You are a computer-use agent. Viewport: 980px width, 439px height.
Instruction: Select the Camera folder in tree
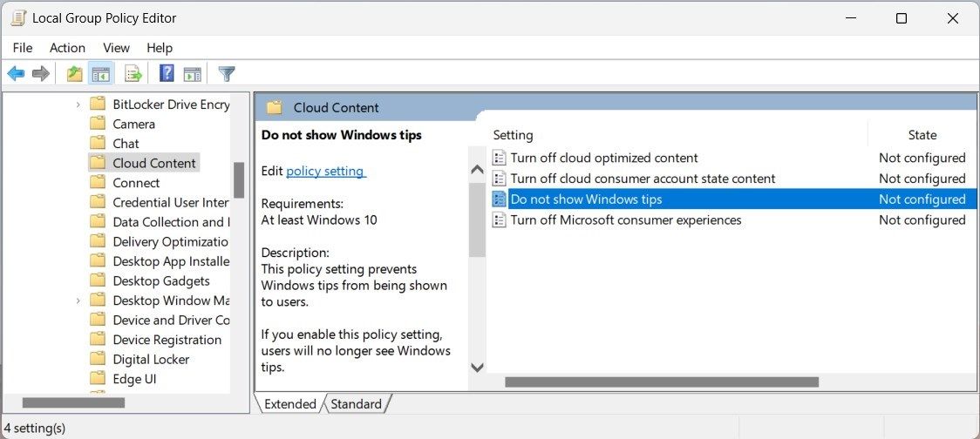(133, 124)
